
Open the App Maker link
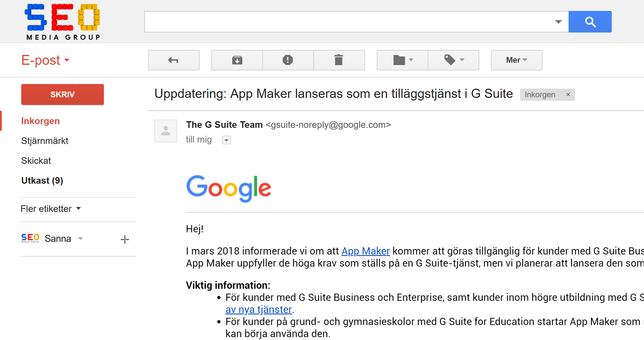click(366, 251)
